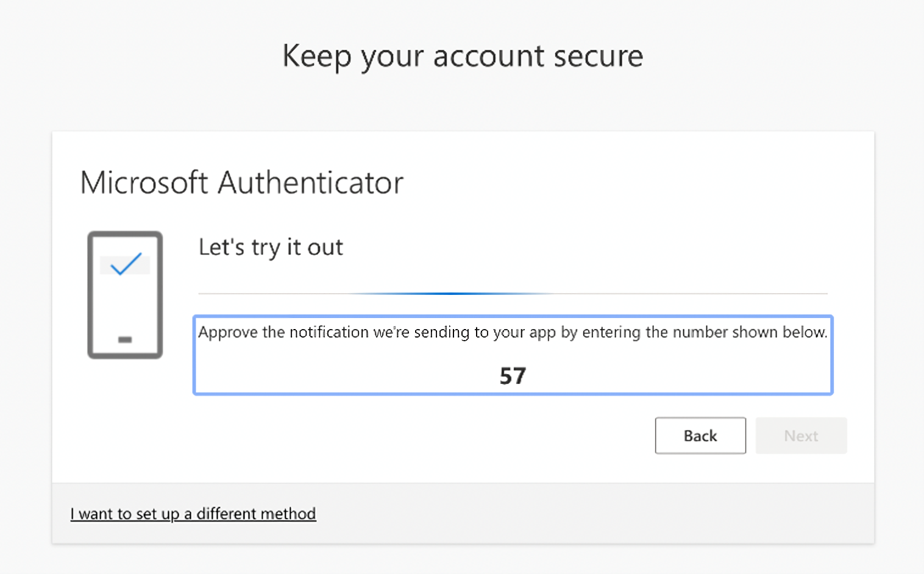Image resolution: width=924 pixels, height=574 pixels.
Task: Focus the blue-outlined notification message box
Action: [x=513, y=355]
